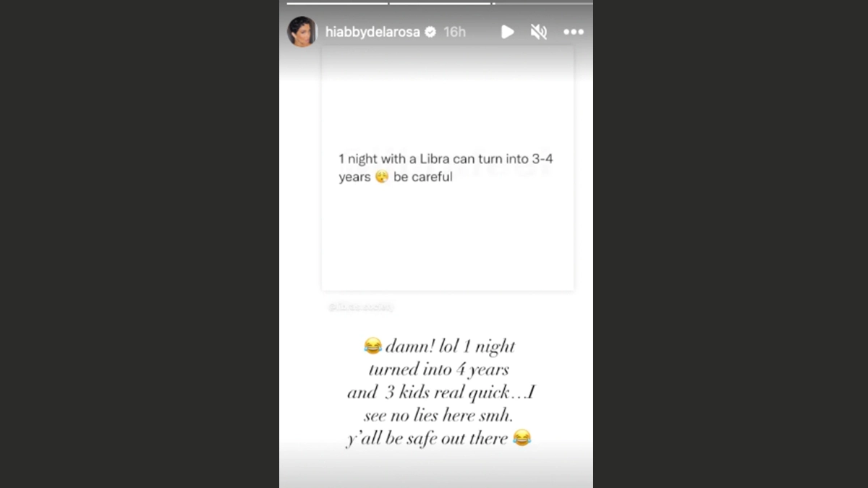
Task: Jump to the second story progress segment
Action: click(x=440, y=3)
